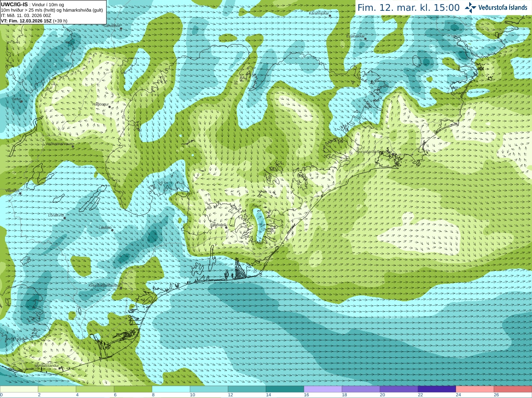This screenshot has height=398, width=532.
Task: Select the 22–24 m/s dark indigo swatch
Action: point(437,389)
